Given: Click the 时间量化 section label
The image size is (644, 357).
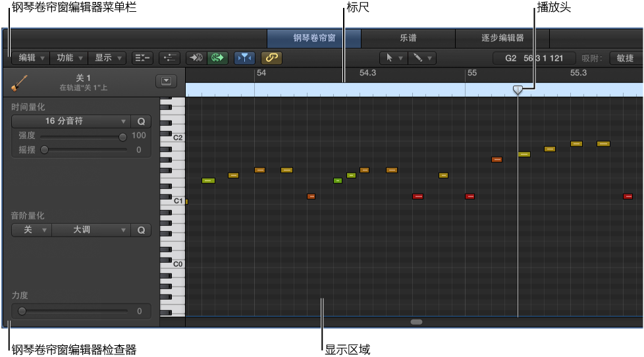Looking at the screenshot, I should 28,107.
